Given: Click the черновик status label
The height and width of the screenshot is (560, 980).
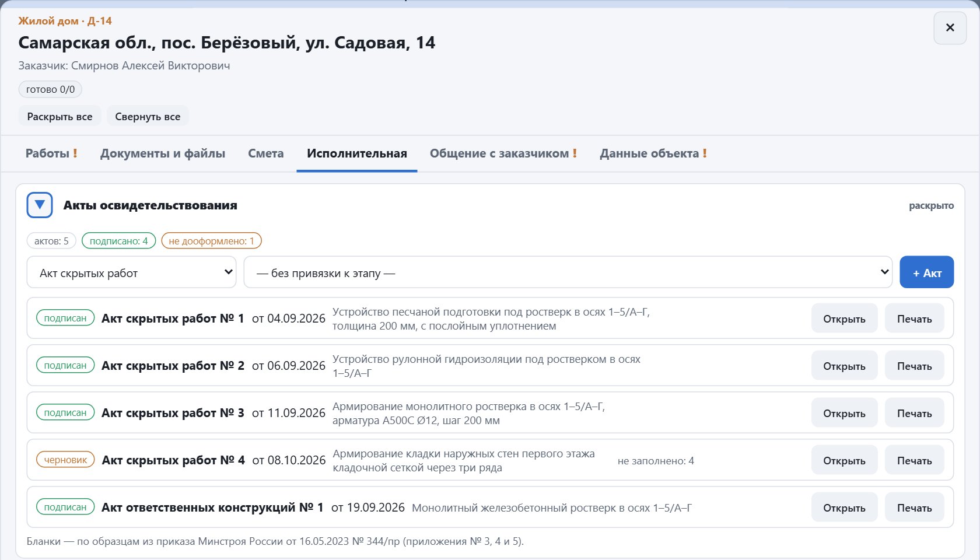Looking at the screenshot, I should [x=65, y=460].
